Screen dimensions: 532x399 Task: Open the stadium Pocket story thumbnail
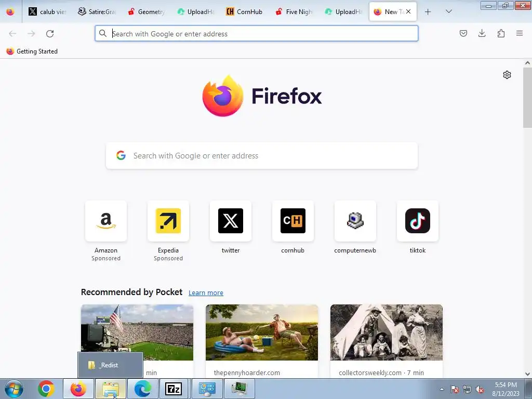137,332
